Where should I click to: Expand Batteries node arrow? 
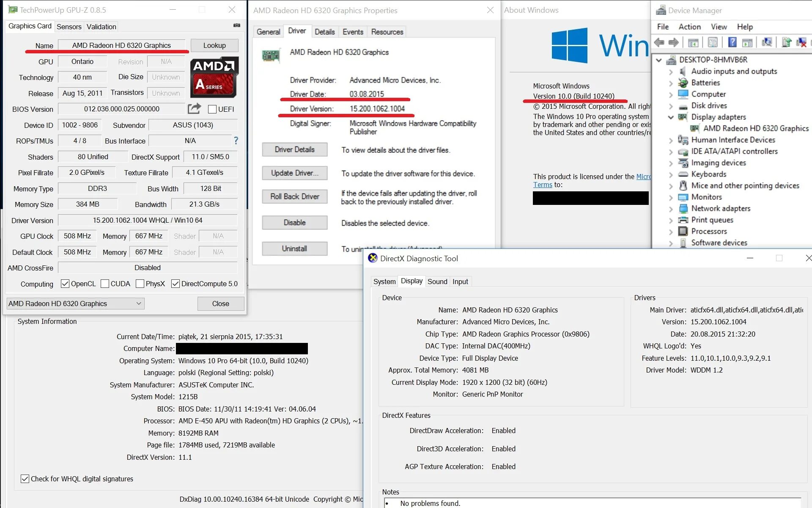671,83
